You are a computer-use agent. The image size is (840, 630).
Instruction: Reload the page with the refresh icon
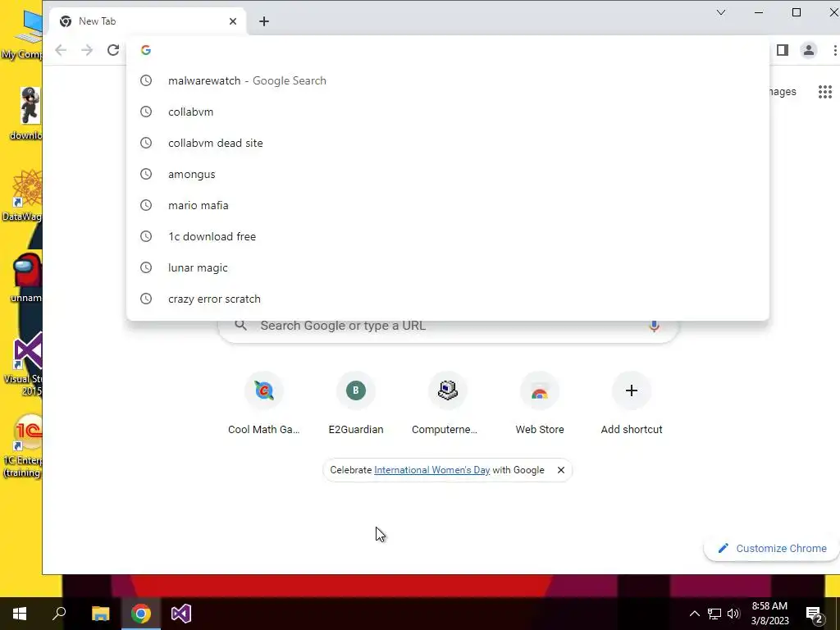(x=113, y=50)
